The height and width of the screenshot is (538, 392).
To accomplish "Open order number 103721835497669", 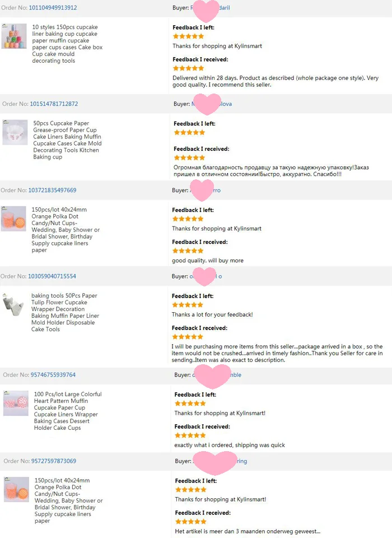I will click(52, 190).
